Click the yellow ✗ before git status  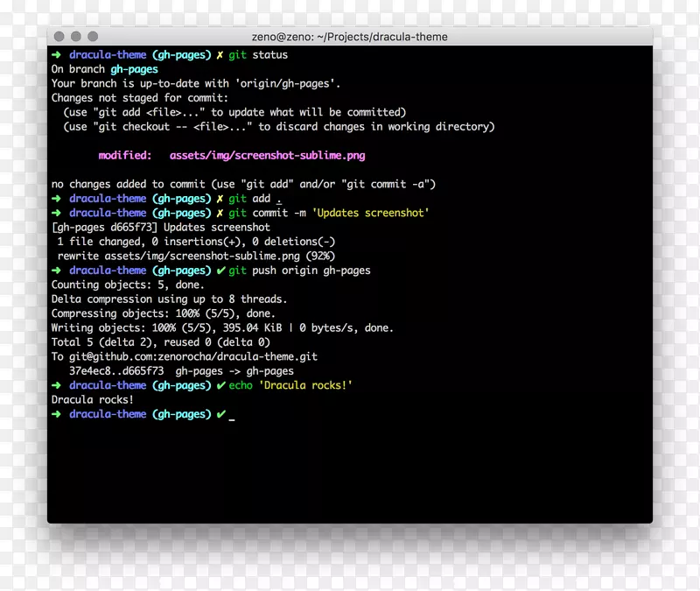pos(219,55)
